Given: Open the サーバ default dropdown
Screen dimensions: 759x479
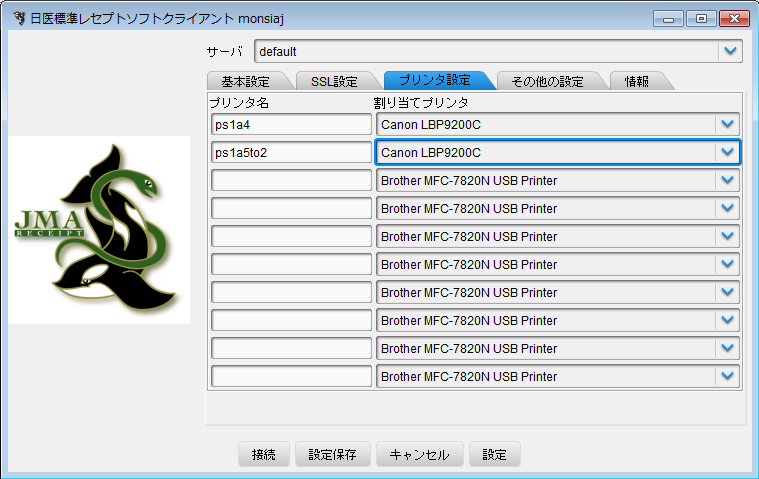Looking at the screenshot, I should 498,51.
